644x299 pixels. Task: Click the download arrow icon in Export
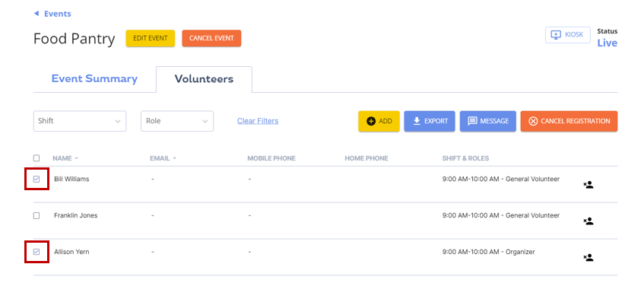click(x=417, y=121)
